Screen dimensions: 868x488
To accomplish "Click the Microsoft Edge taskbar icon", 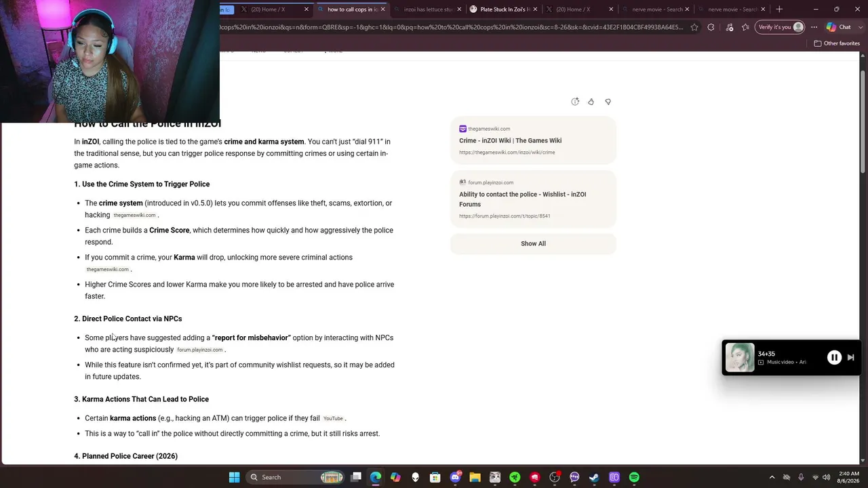I will 376,477.
